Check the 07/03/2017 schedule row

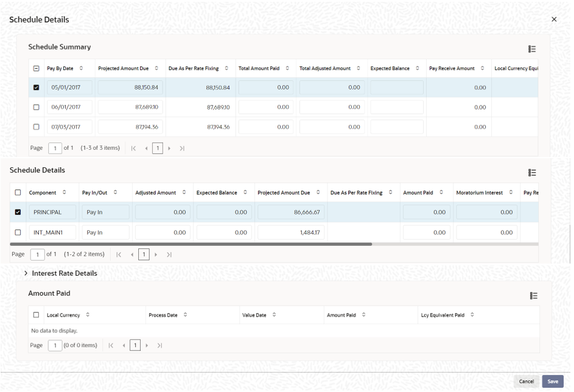pos(37,127)
